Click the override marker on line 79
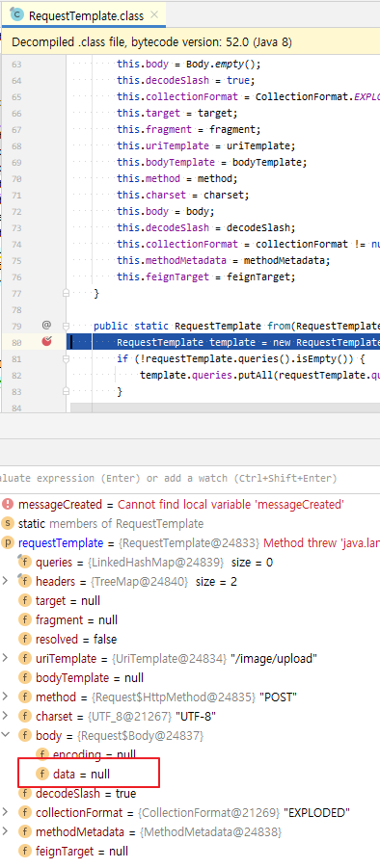 tap(46, 326)
